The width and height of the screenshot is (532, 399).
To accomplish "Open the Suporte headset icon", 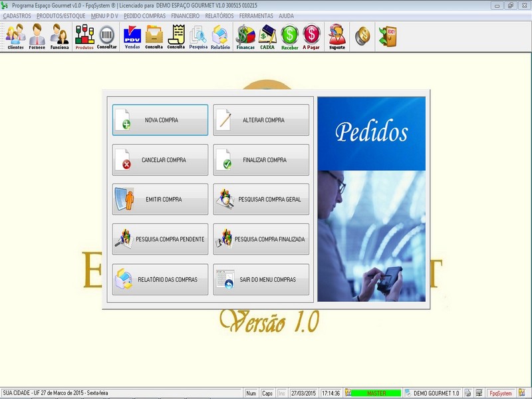I will click(x=337, y=37).
